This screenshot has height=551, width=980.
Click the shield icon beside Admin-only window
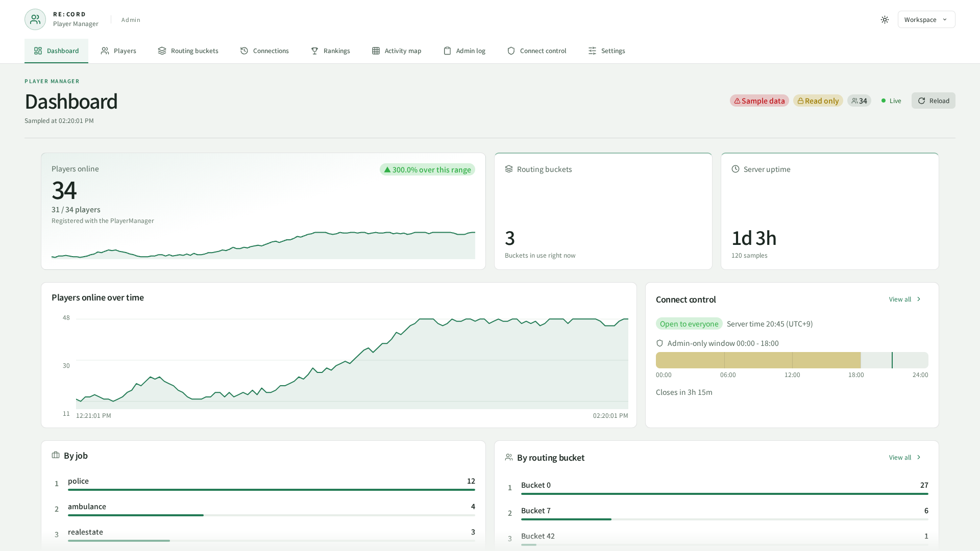pos(659,343)
